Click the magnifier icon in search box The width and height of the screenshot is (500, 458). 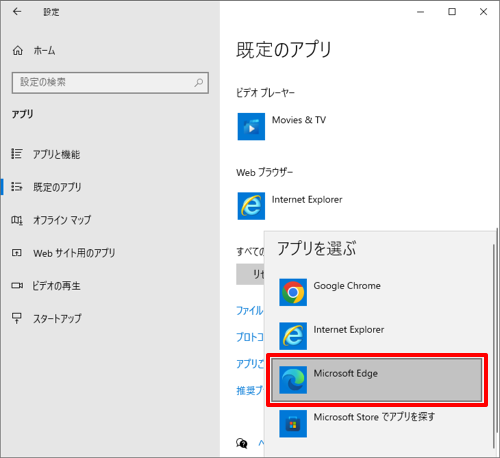tap(199, 82)
